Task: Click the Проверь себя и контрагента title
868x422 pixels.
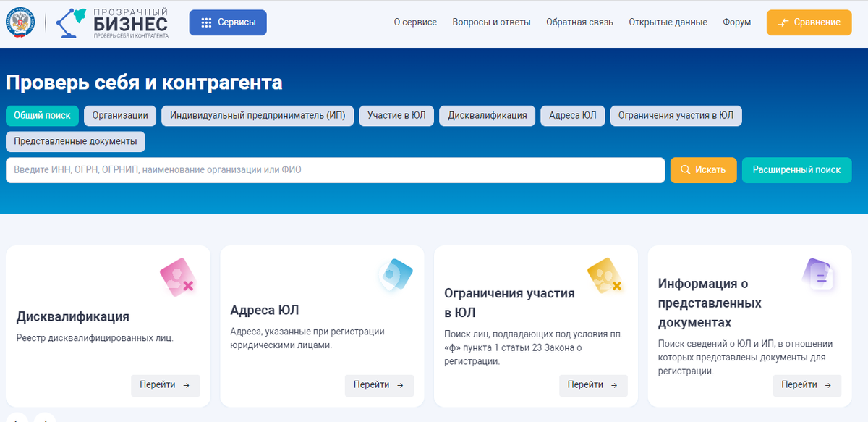Action: coord(144,83)
